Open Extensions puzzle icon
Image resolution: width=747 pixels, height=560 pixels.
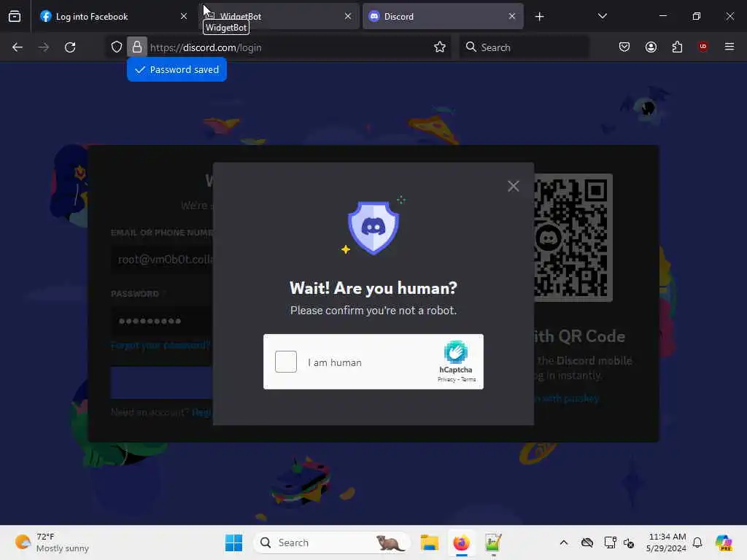[x=677, y=47]
